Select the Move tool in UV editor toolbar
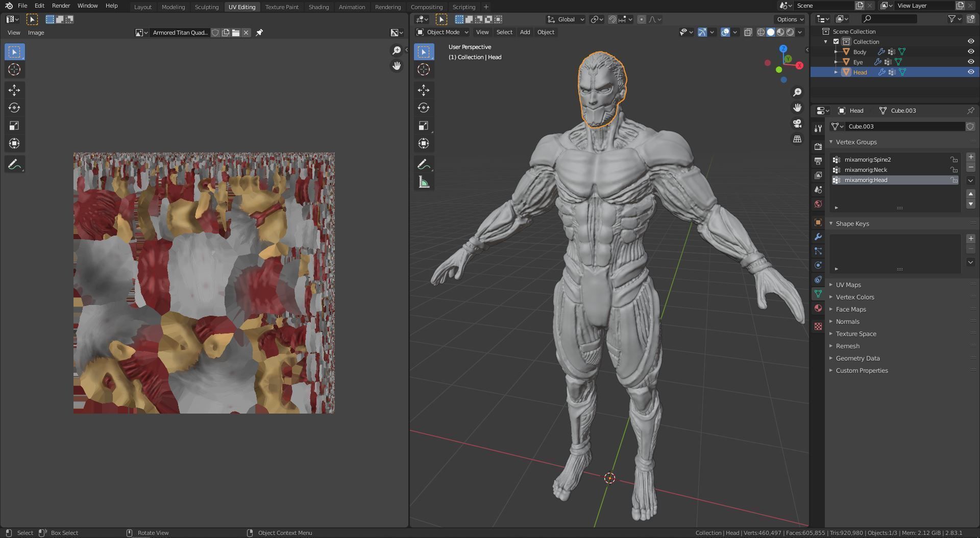The height and width of the screenshot is (538, 980). (x=14, y=90)
